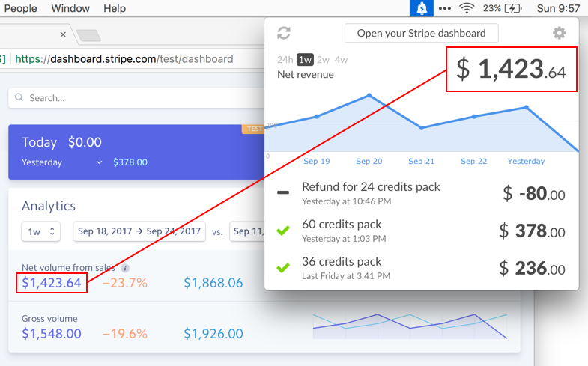
Task: Click the Analytics heading
Action: [49, 206]
